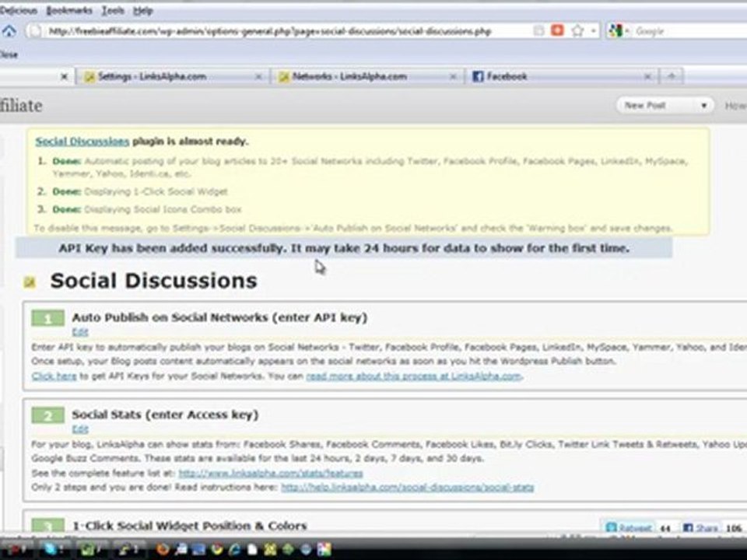This screenshot has width=747, height=560.
Task: Open the Delicious menu
Action: pyautogui.click(x=18, y=10)
